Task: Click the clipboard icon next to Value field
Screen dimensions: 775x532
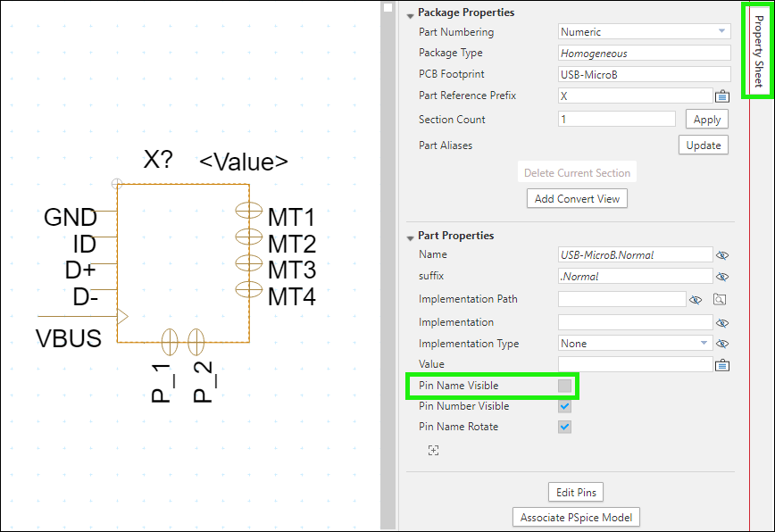Action: (721, 363)
